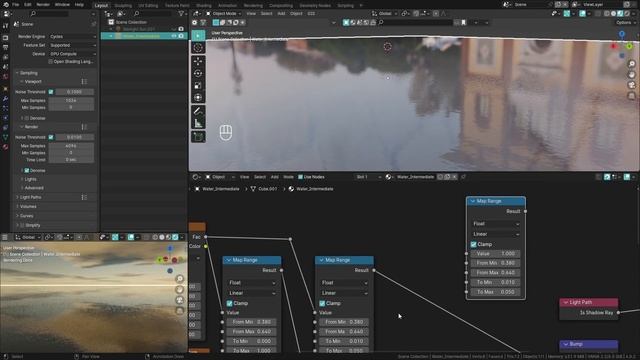Open the Node menu in shader editor
The height and width of the screenshot is (360, 640).
288,177
